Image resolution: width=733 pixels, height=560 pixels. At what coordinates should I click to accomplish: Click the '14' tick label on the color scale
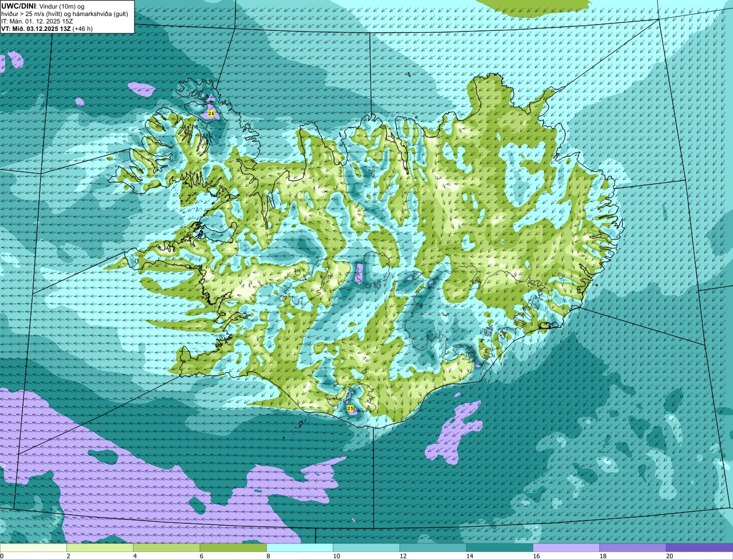(470, 556)
